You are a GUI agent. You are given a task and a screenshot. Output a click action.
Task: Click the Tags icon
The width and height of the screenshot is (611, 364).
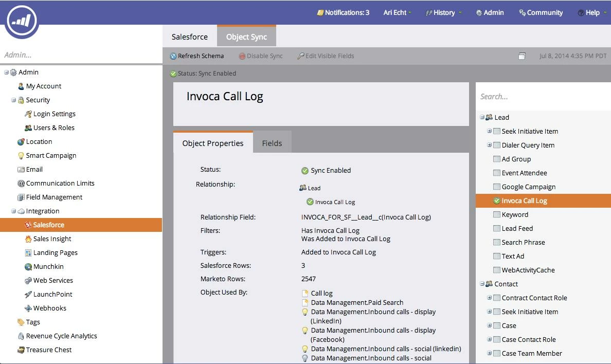click(21, 322)
